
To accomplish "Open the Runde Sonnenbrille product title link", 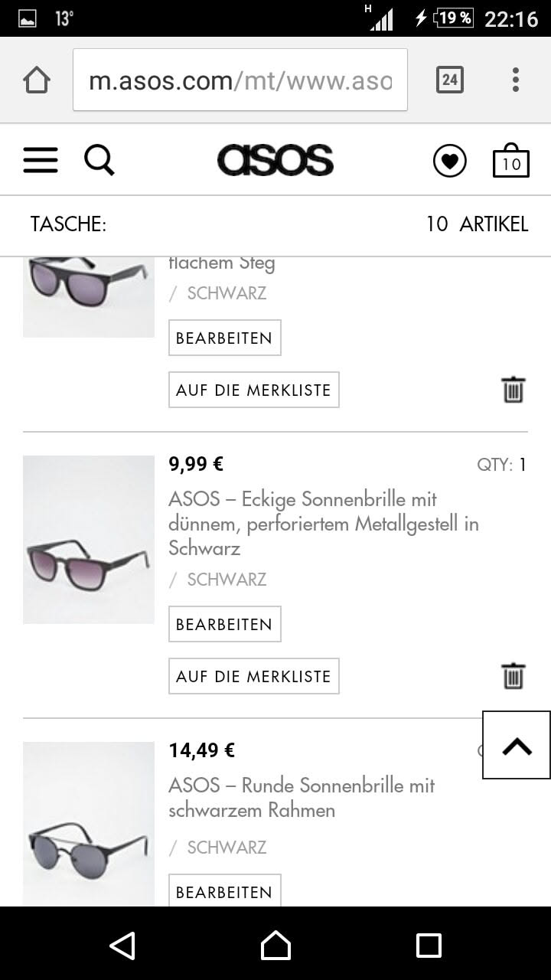I will coord(302,798).
